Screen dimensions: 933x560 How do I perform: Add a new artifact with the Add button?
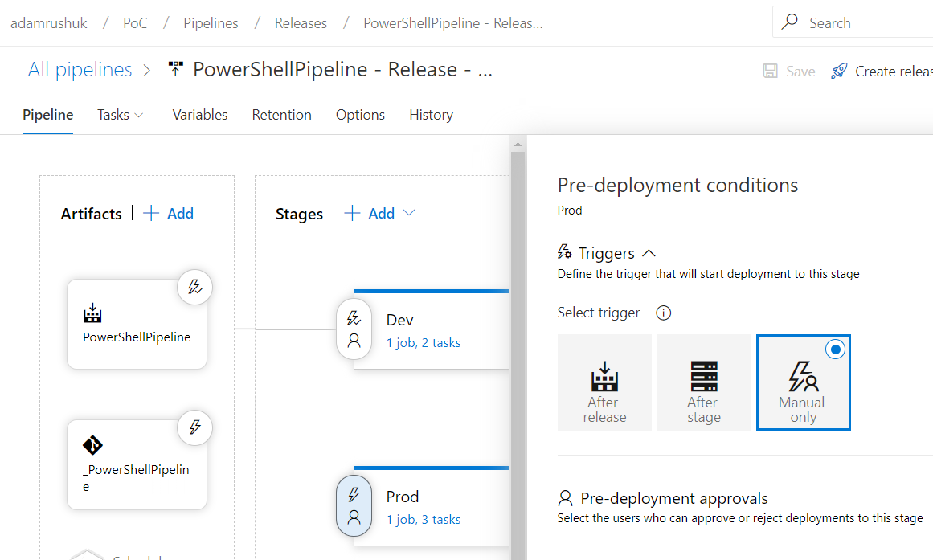coord(167,213)
